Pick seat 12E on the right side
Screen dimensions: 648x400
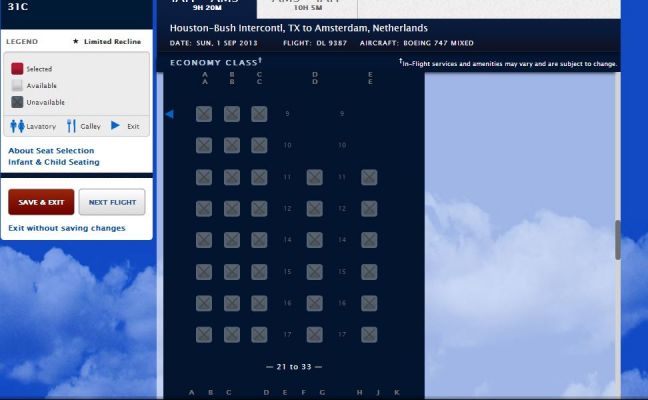[x=369, y=208]
